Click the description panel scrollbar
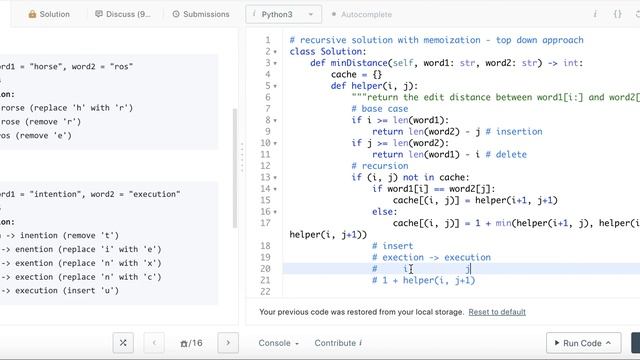 pyautogui.click(x=235, y=168)
